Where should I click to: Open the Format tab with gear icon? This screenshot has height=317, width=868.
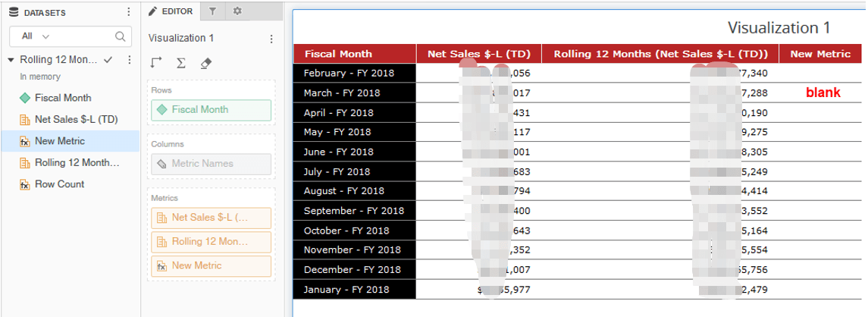click(x=237, y=11)
